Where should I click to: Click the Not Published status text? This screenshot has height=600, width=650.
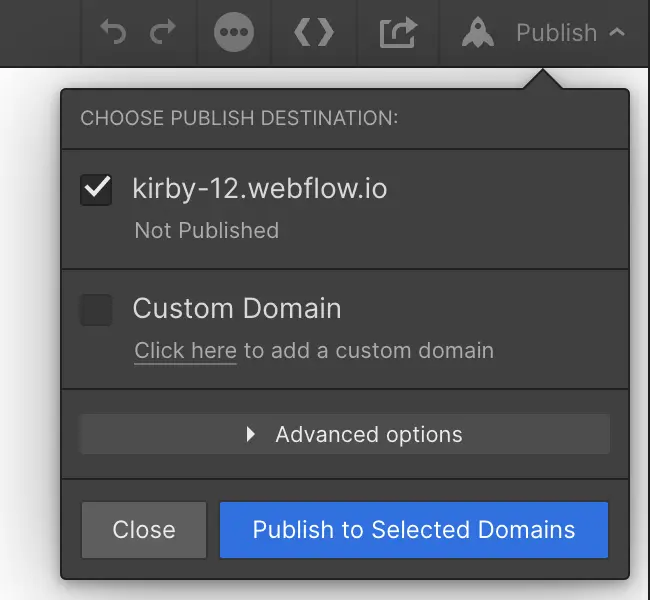point(206,230)
